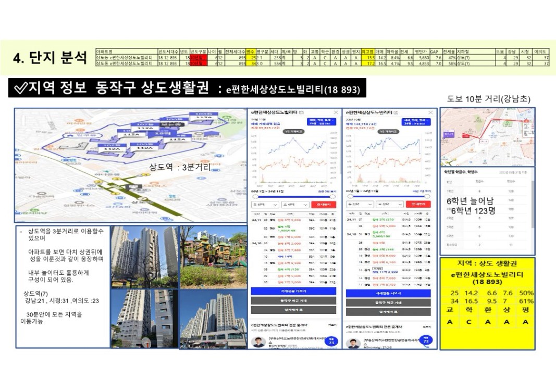556x392 pixels.
Task: Click the 입구 entrance marker on complex map
Action: click(83, 135)
